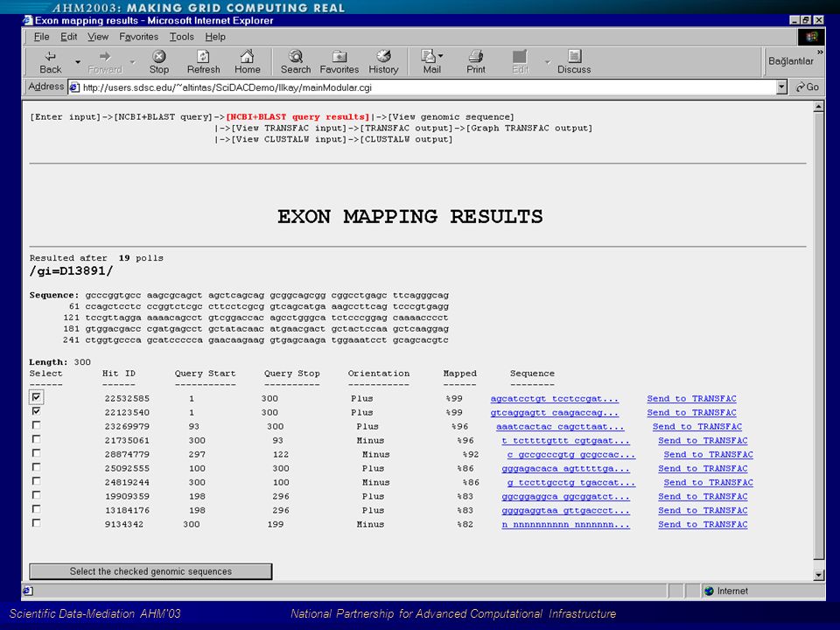The image size is (840, 630).
Task: Expand the Address bar dropdown
Action: pyautogui.click(x=781, y=87)
